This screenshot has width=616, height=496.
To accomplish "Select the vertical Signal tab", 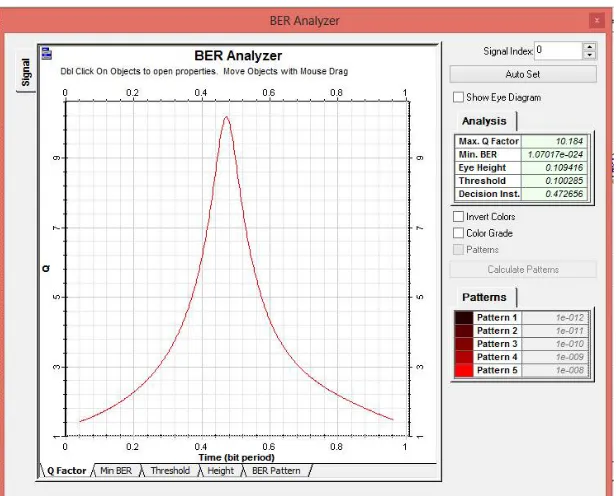I will pyautogui.click(x=26, y=72).
